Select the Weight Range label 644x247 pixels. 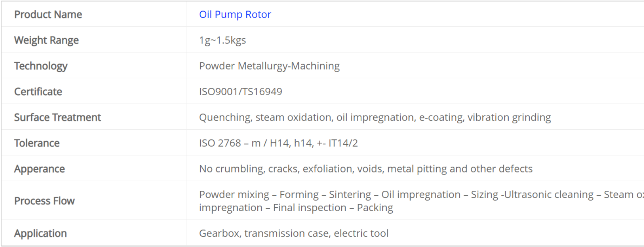[46, 40]
